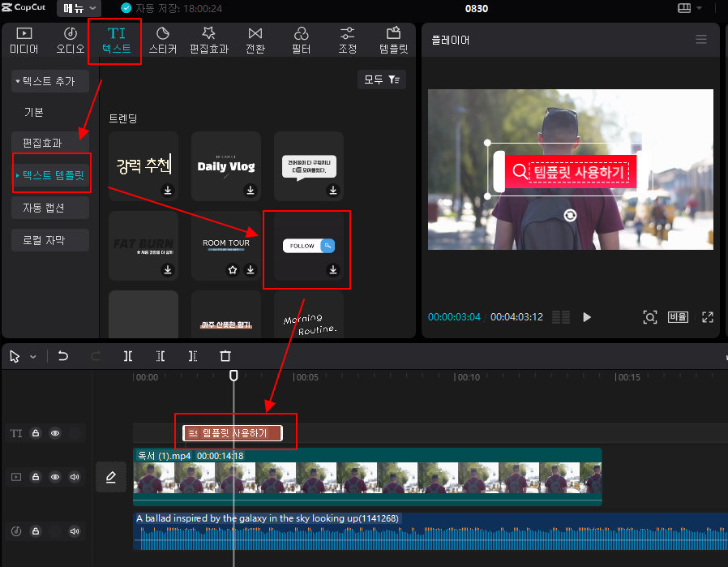Image resolution: width=728 pixels, height=567 pixels.
Task: Lock the video track
Action: pos(36,477)
